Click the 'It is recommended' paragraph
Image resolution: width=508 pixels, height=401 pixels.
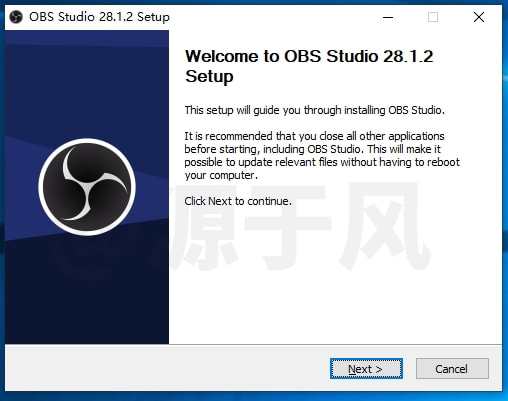(322, 156)
